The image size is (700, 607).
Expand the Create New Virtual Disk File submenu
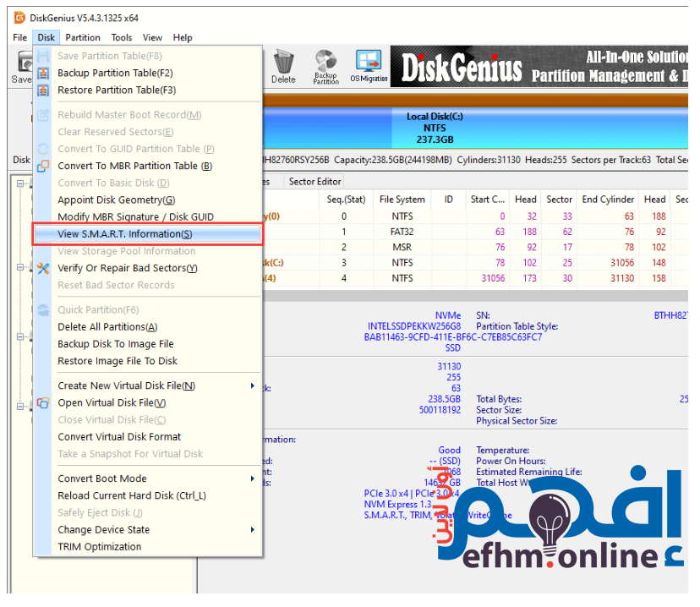pyautogui.click(x=252, y=386)
